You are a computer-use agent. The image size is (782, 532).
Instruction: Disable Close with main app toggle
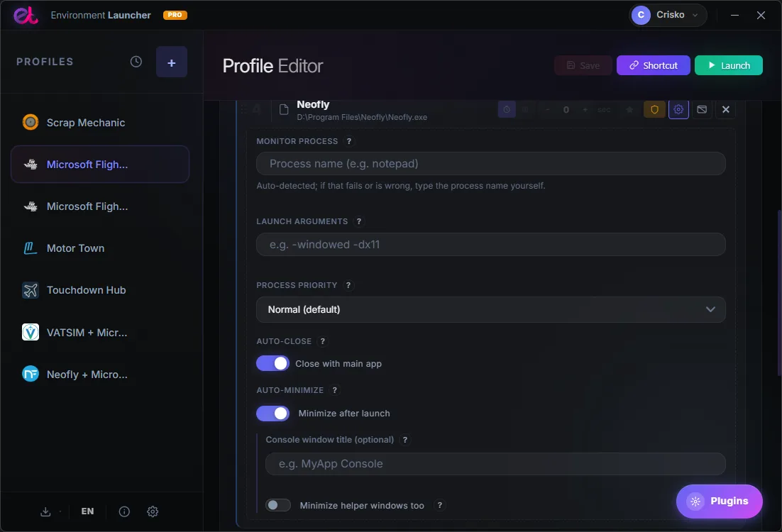coord(272,363)
